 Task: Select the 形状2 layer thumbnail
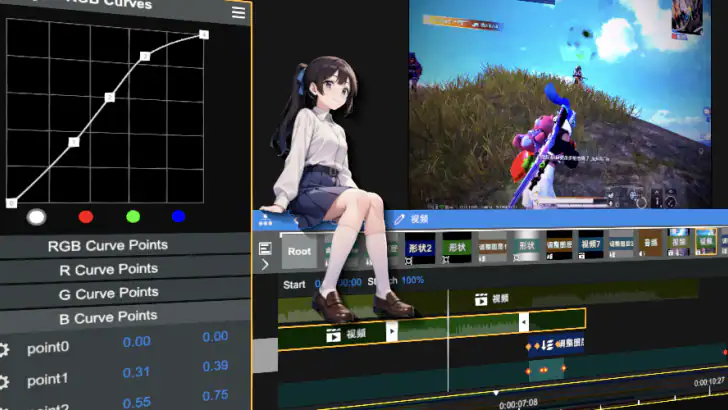[420, 248]
